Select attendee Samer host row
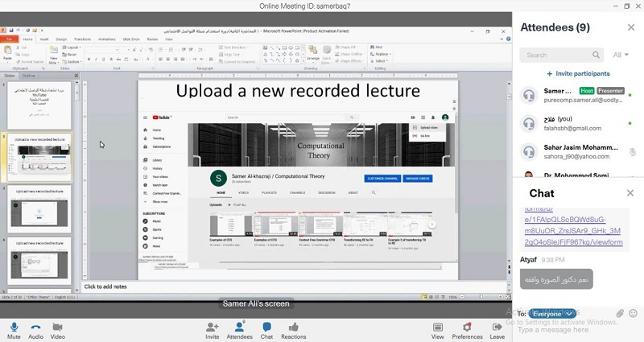 coord(576,95)
